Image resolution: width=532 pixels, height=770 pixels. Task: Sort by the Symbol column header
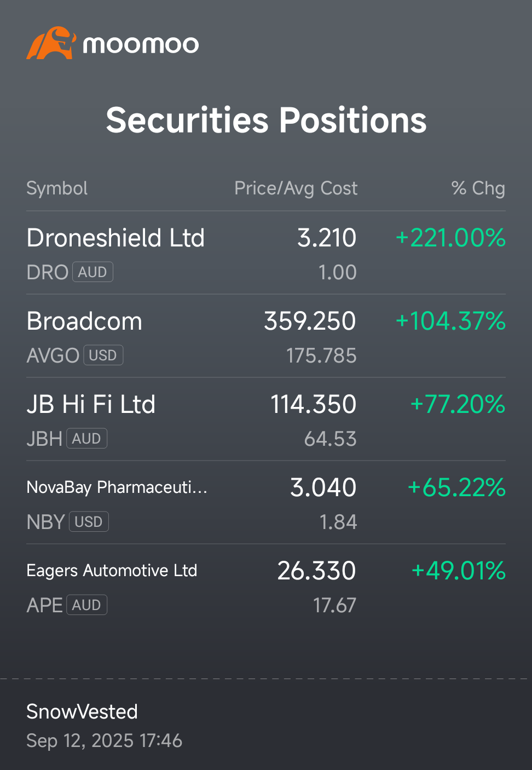click(57, 188)
